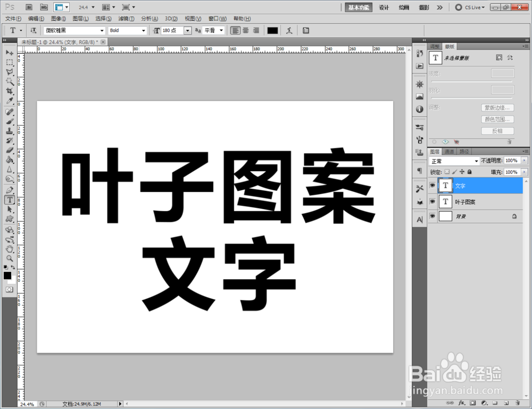
Task: Select the Horizontal Type tool
Action: pyautogui.click(x=10, y=200)
